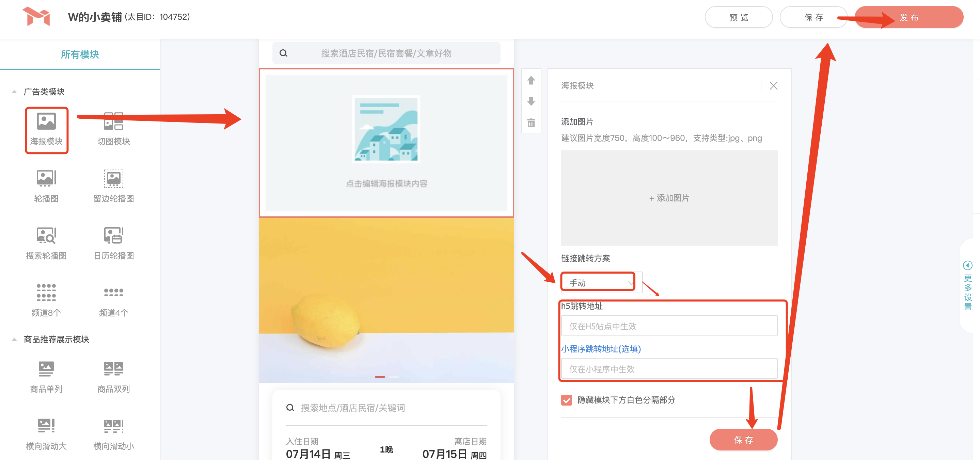This screenshot has height=460, width=980.
Task: Move module up with the arrow icon
Action: [x=531, y=80]
